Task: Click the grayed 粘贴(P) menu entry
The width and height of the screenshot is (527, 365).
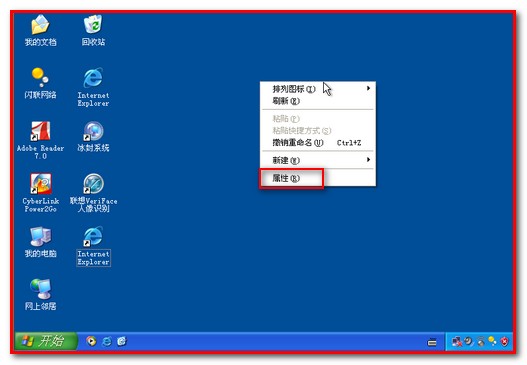Action: [x=318, y=118]
